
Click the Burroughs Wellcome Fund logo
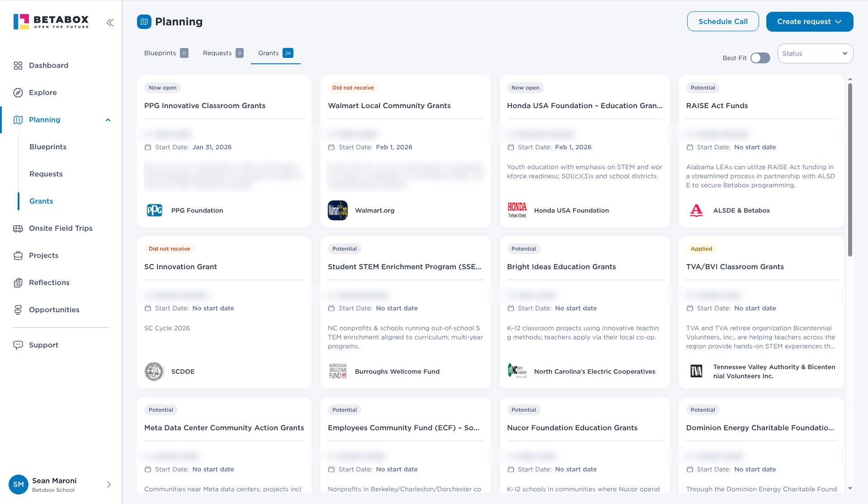coord(338,371)
